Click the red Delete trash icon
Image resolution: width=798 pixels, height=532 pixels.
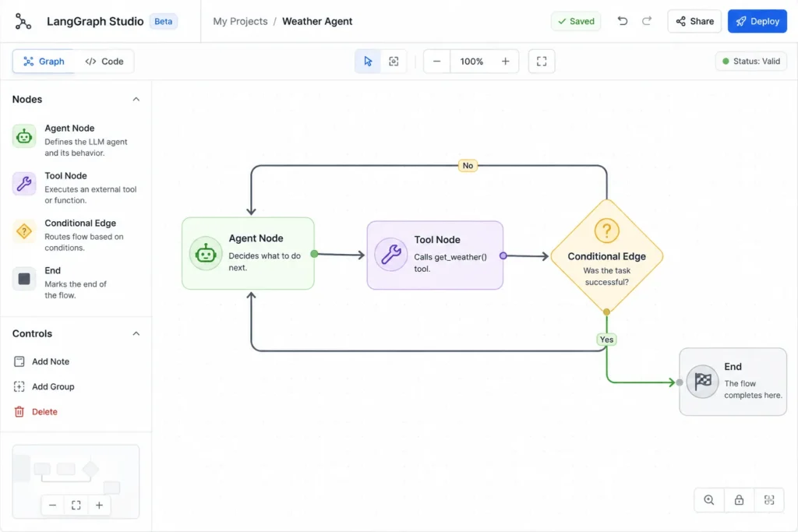click(19, 411)
